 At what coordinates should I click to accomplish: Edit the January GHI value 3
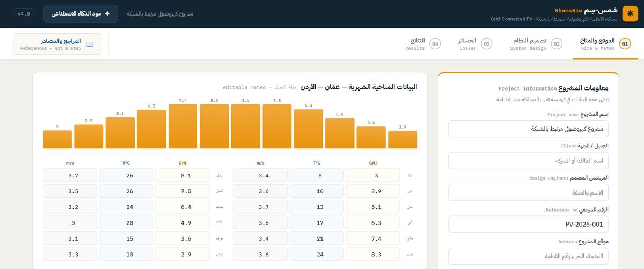tap(372, 175)
